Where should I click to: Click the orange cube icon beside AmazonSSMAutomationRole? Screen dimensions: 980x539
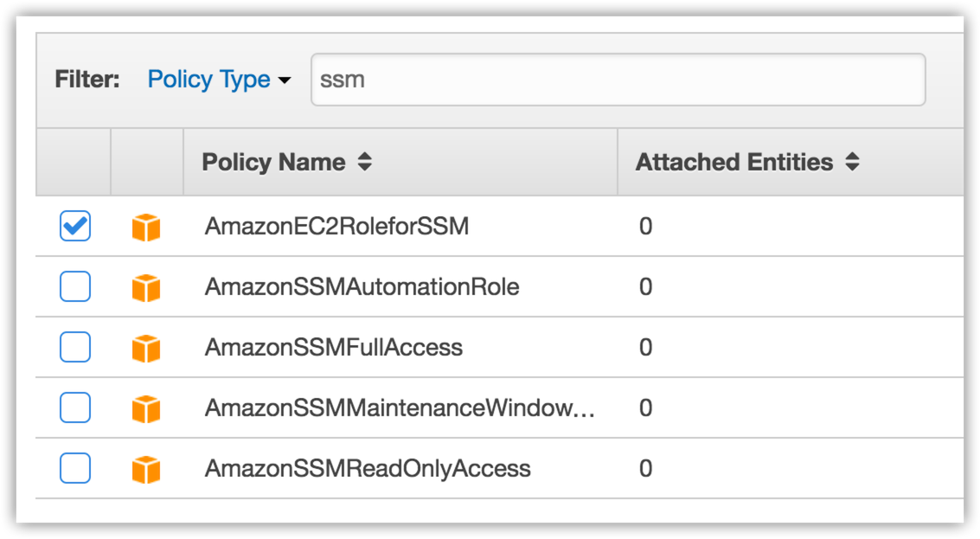146,287
